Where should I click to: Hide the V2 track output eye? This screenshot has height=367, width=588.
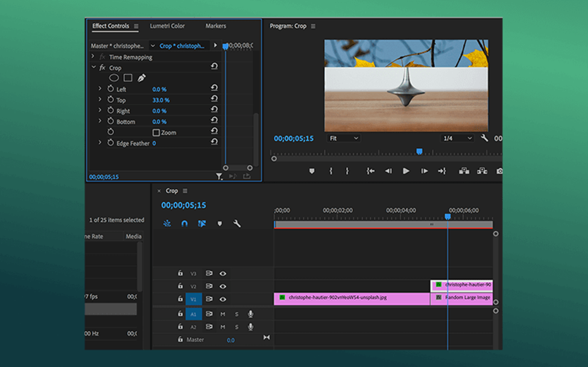coord(223,286)
